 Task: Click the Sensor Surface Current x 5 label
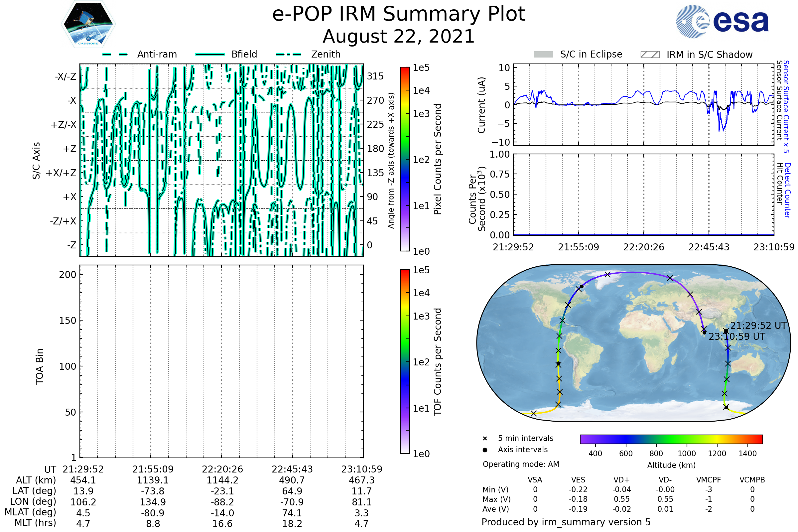786,106
